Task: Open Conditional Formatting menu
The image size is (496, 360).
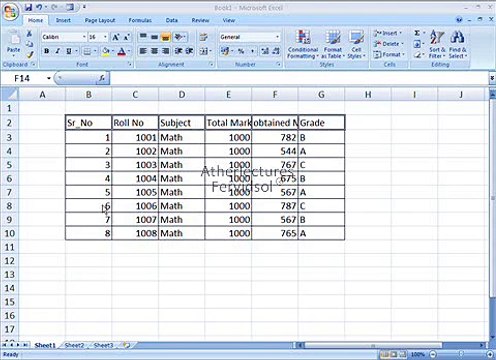Action: (303, 44)
